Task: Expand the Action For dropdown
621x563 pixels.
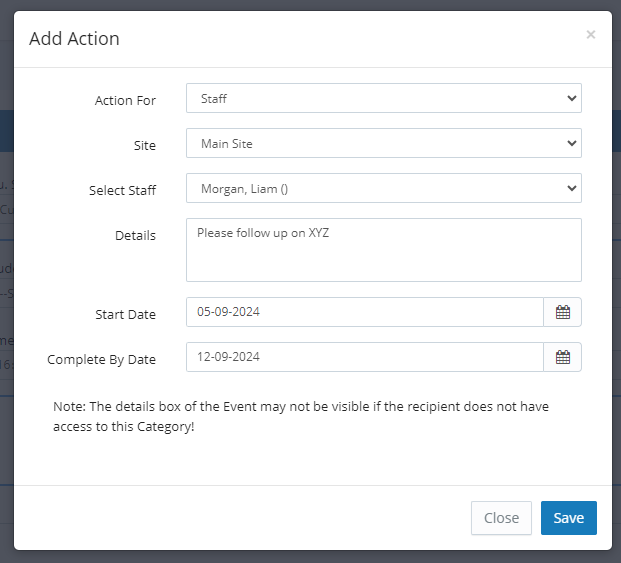Action: (x=383, y=98)
